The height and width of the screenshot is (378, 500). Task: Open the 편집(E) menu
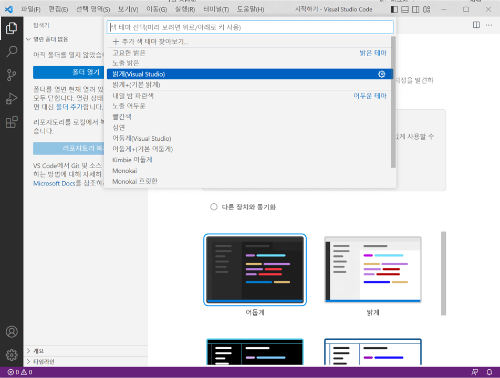pyautogui.click(x=58, y=9)
